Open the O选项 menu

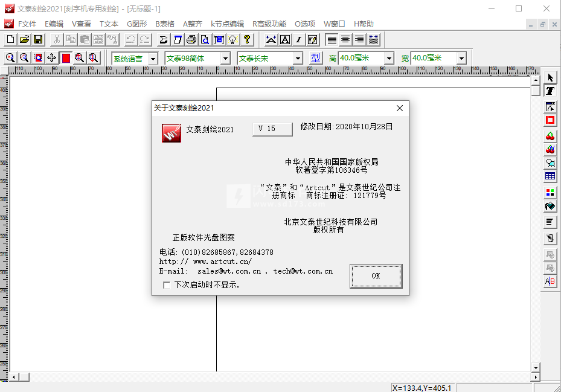click(x=305, y=24)
